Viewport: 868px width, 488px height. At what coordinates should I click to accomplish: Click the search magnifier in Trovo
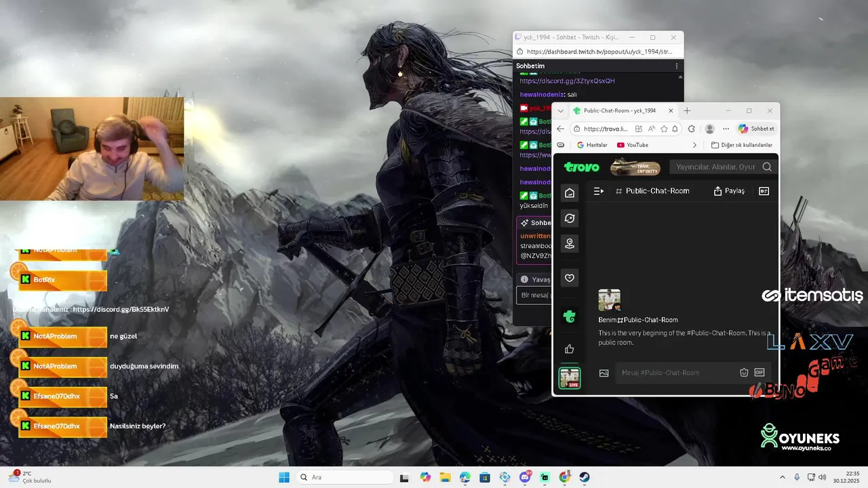tap(767, 167)
